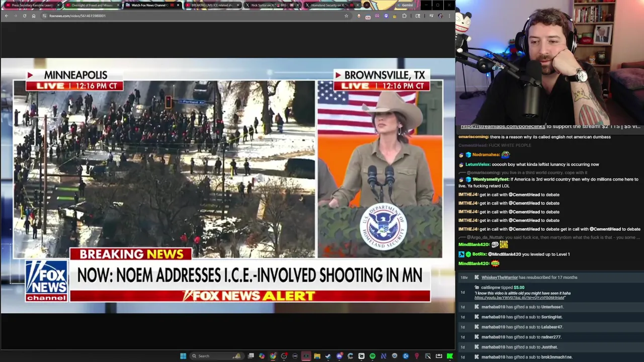Open the tab search icon
644x362 pixels.
418,16
